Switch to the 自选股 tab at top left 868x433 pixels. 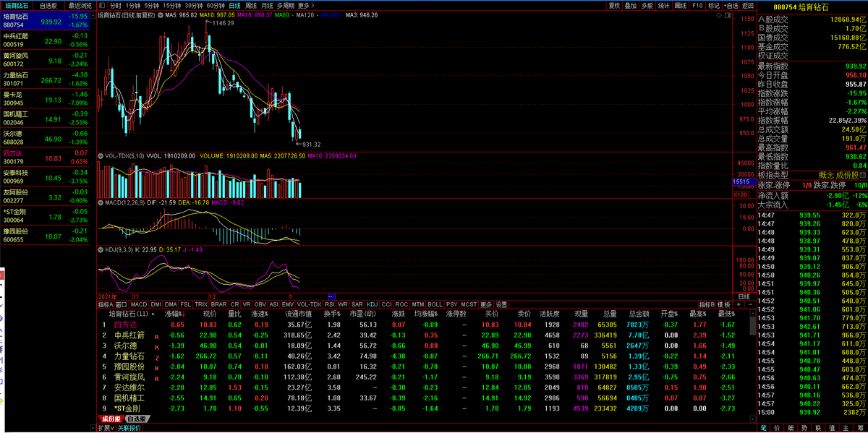point(47,5)
